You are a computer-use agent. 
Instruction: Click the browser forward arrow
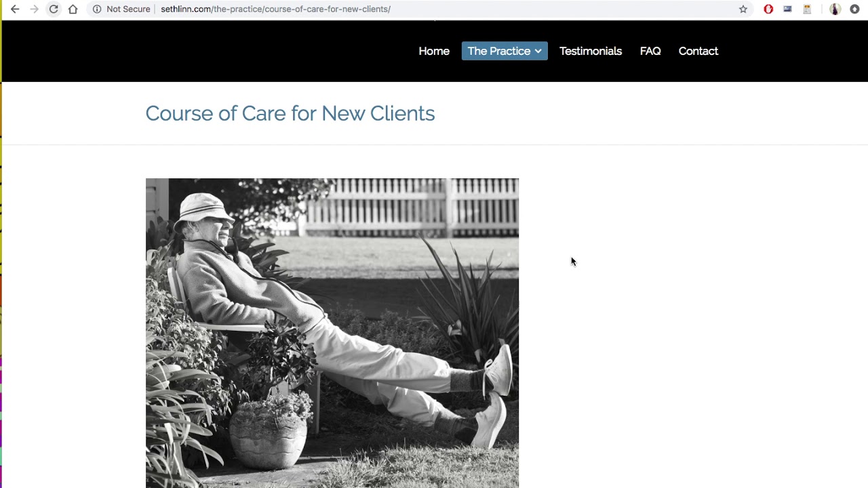click(34, 9)
